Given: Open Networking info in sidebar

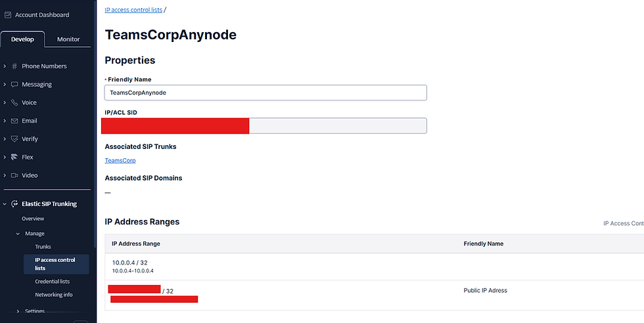Looking at the screenshot, I should click(54, 295).
